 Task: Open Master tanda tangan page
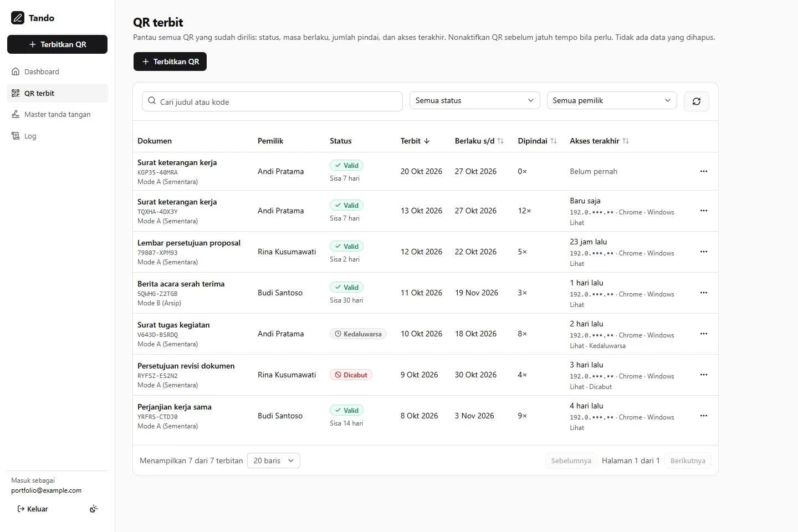(x=57, y=114)
